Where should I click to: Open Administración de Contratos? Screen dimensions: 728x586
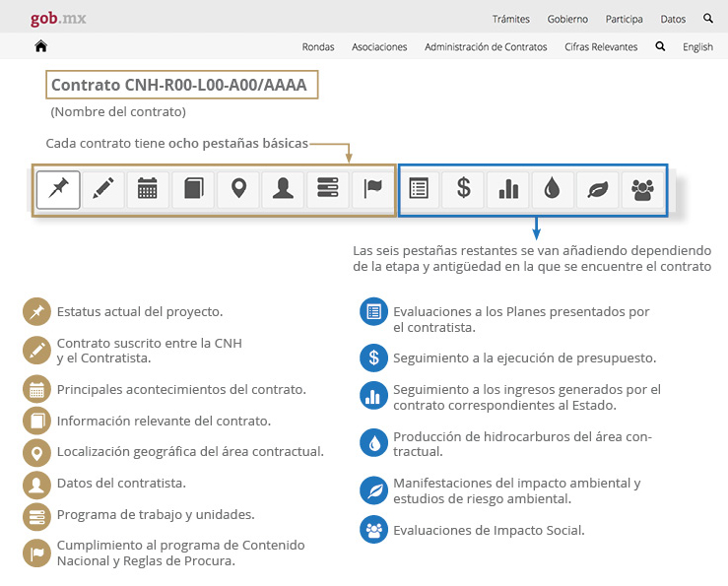(x=486, y=47)
